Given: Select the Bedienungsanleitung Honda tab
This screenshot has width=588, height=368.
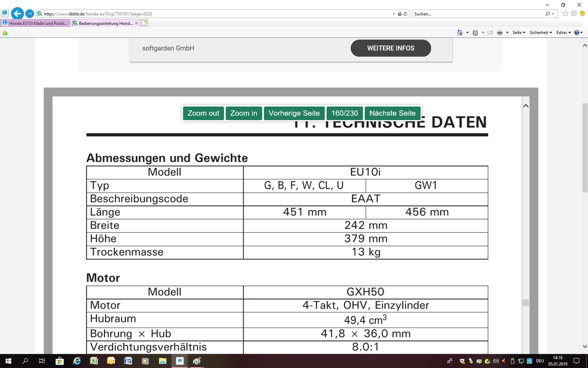Looking at the screenshot, I should point(105,23).
